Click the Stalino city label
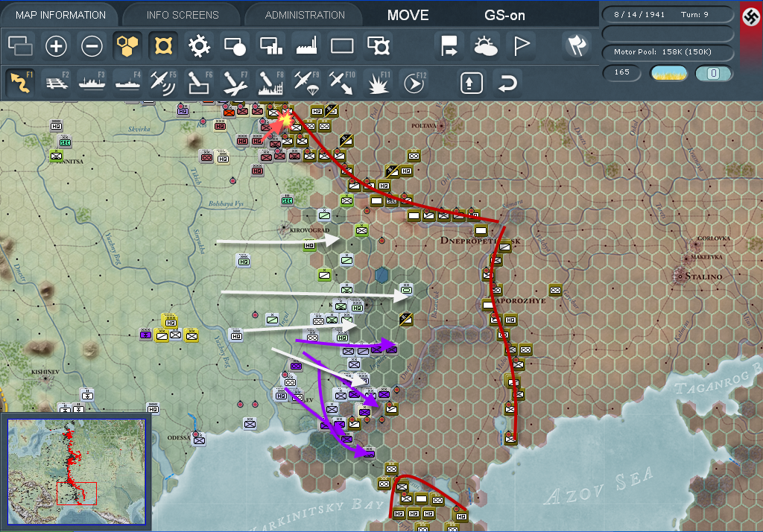The image size is (763, 532). coord(703,276)
